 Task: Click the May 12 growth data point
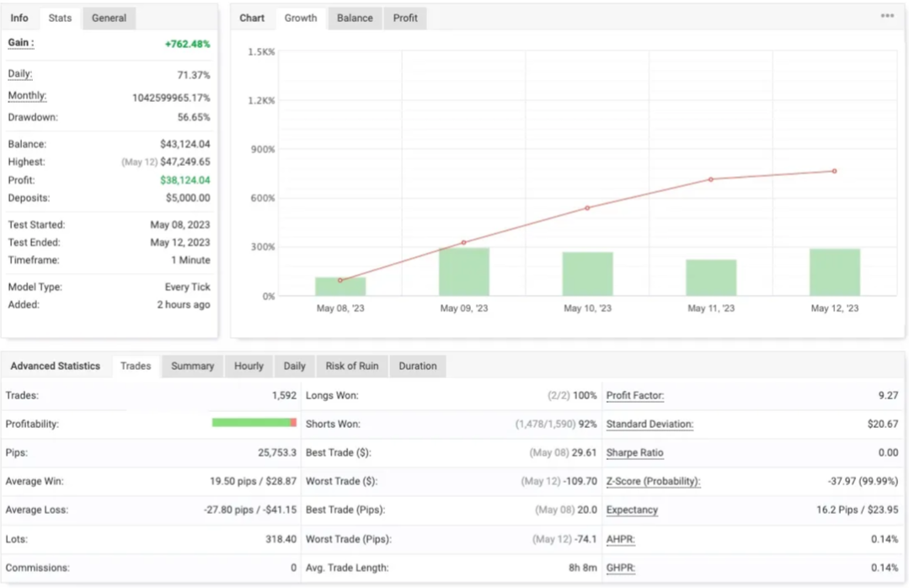pyautogui.click(x=833, y=172)
